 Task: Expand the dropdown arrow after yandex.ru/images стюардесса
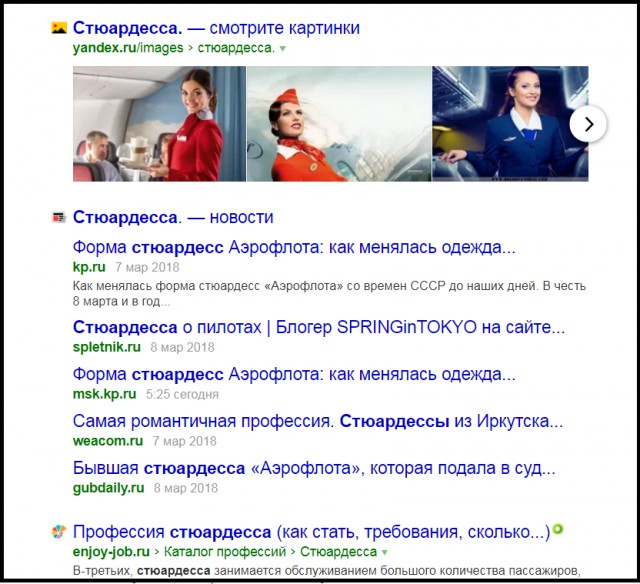[282, 49]
